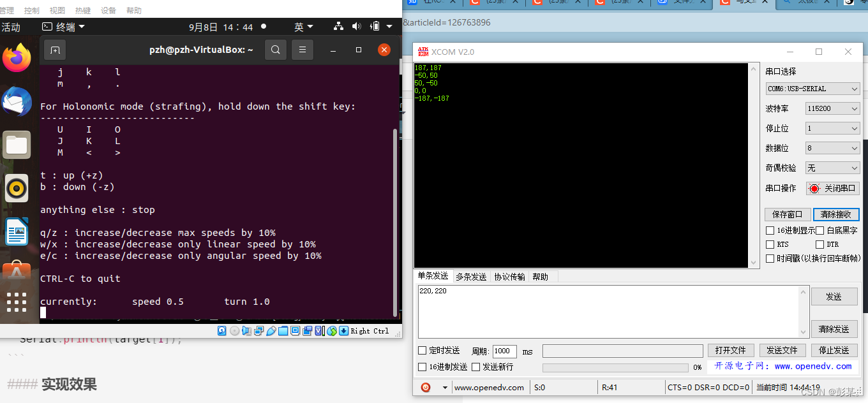Screen dimensions: 868x403
Task: Click the VirtualBox CPU virtualization icon
Action: point(319,331)
